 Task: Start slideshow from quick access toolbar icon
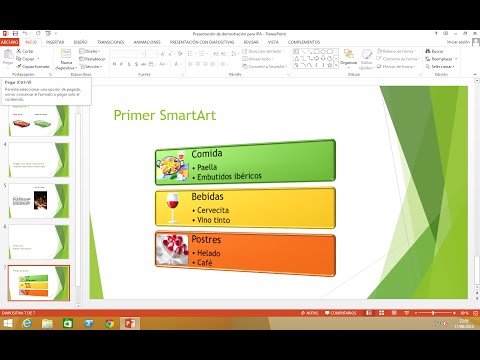(x=48, y=33)
